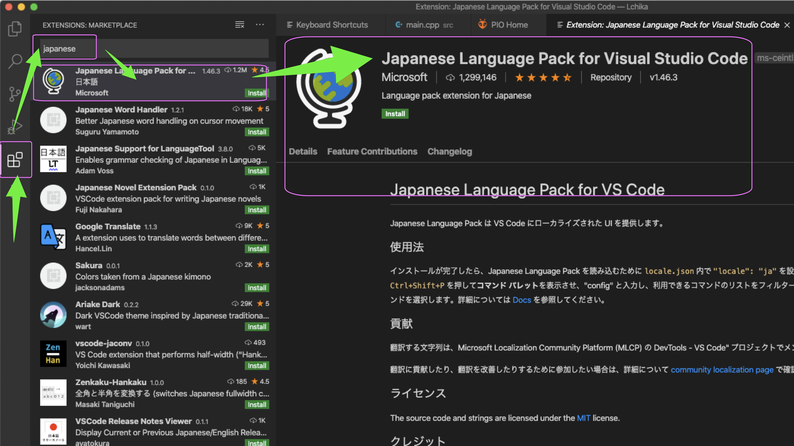Click the Google Translate extension icon
794x446 pixels.
(53, 236)
